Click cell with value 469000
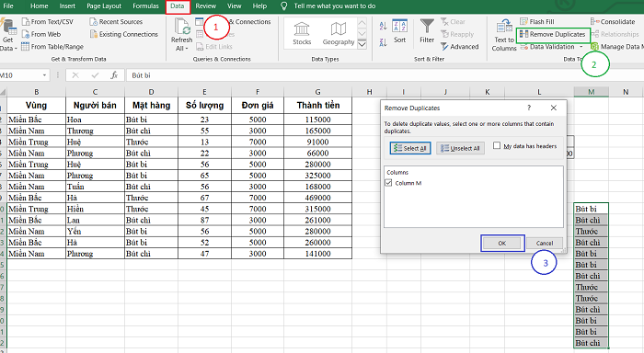The image size is (644, 353). [x=318, y=198]
